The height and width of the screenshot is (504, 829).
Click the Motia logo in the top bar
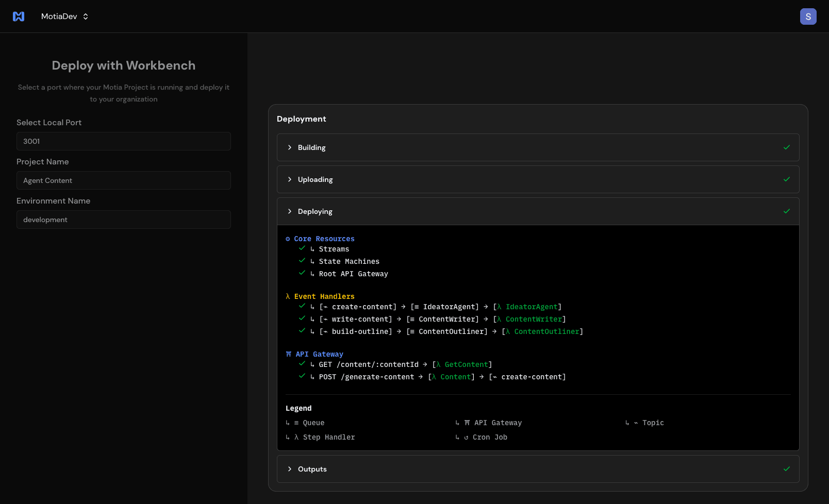(19, 16)
